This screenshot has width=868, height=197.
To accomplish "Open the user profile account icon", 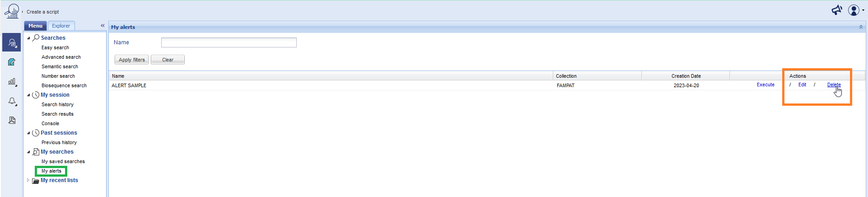I will click(855, 10).
